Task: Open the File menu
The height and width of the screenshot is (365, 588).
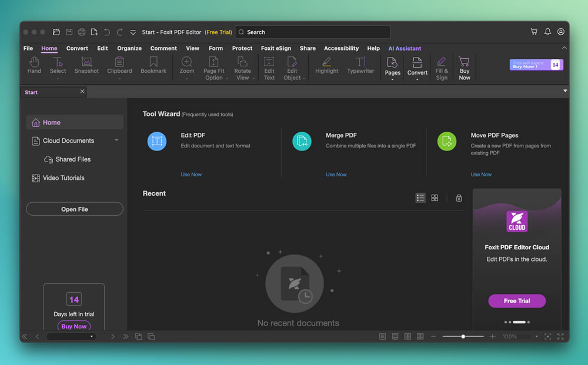Action: pos(28,48)
